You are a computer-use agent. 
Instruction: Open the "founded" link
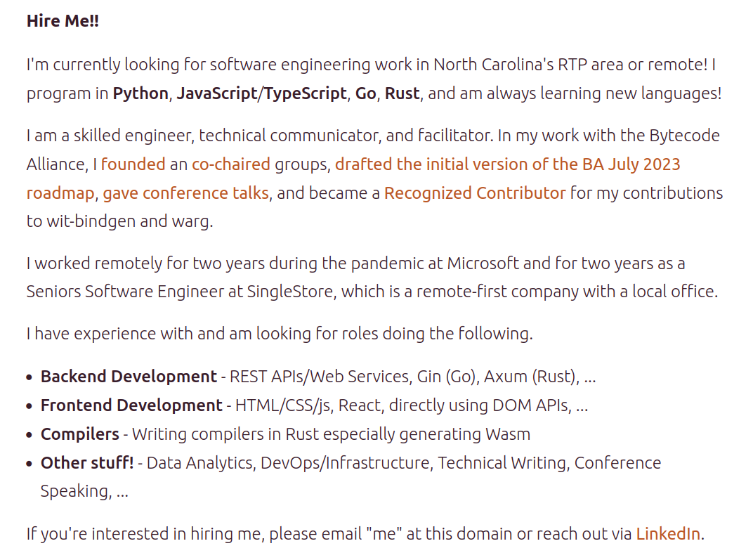coord(133,164)
